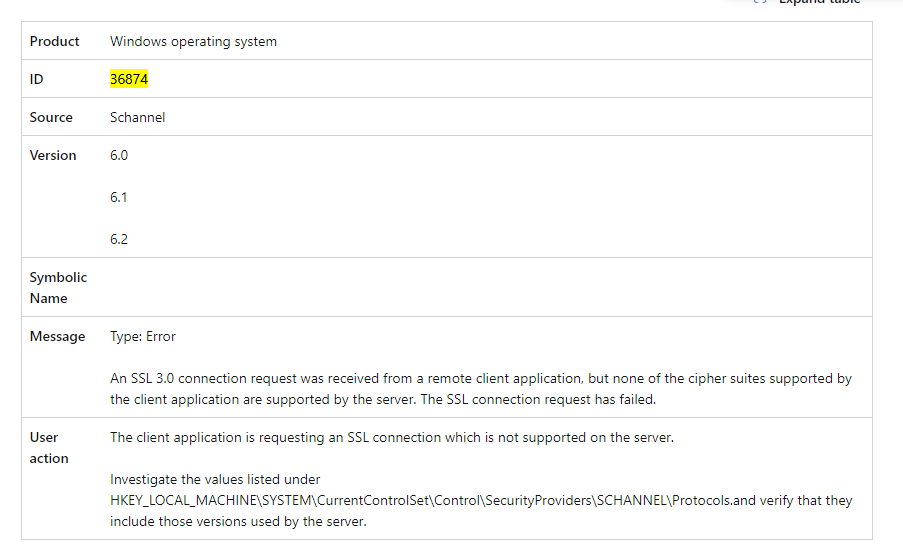Select version 6.1 in the table
Viewport: 903px width, 552px height.
coord(119,197)
